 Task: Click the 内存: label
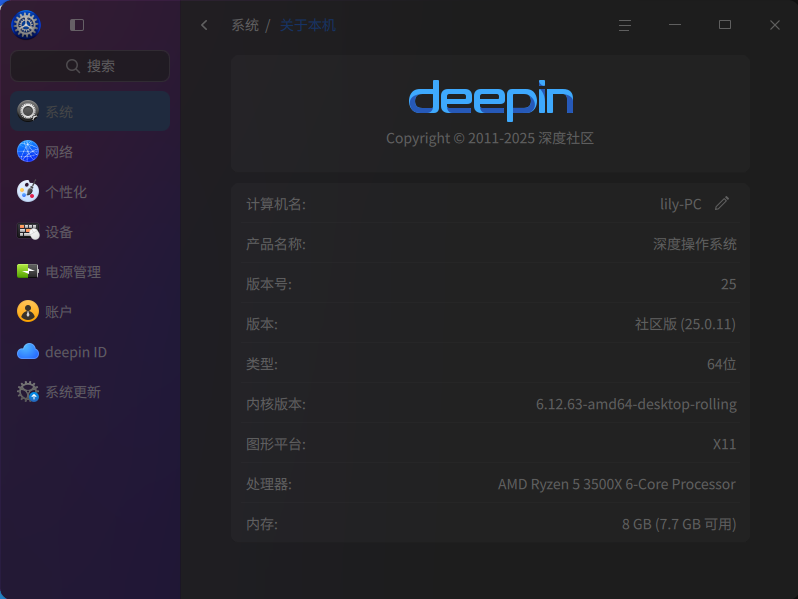[x=262, y=524]
